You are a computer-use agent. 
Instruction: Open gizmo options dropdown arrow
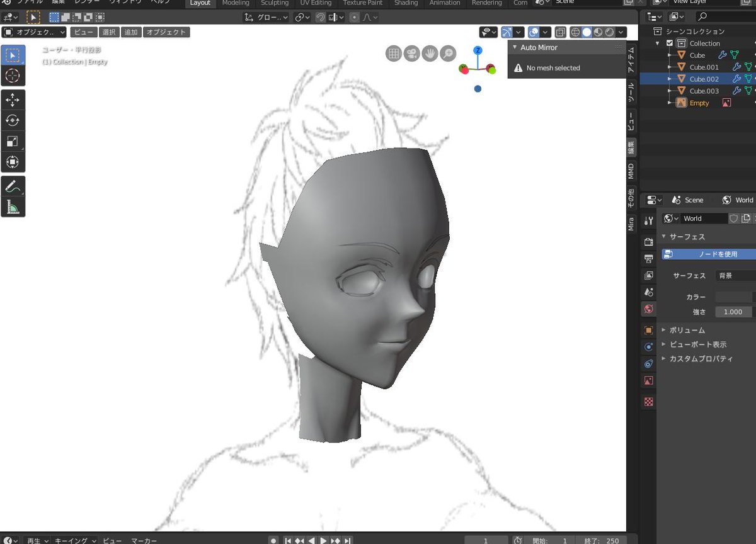click(x=519, y=32)
